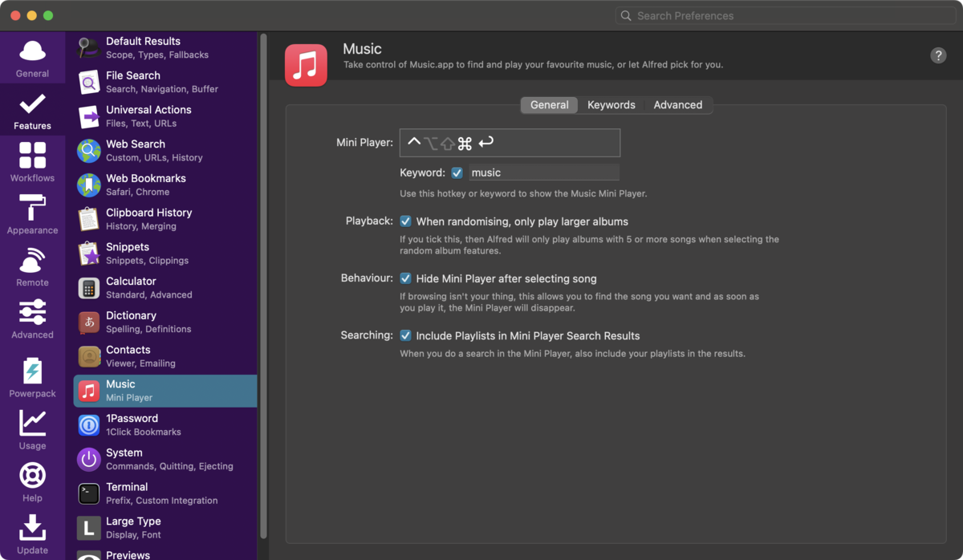Select Universal Actions feature icon
This screenshot has width=963, height=560.
(88, 116)
